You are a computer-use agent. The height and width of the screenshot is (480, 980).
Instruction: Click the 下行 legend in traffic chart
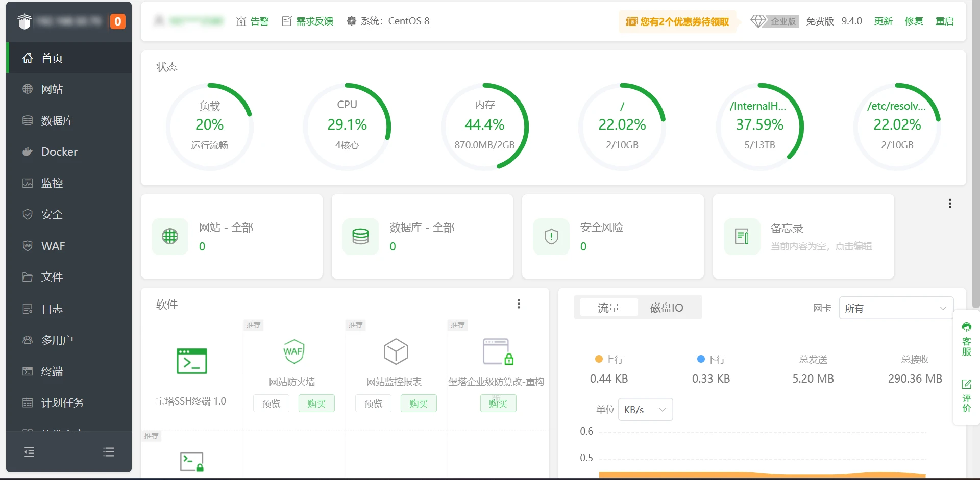point(711,359)
